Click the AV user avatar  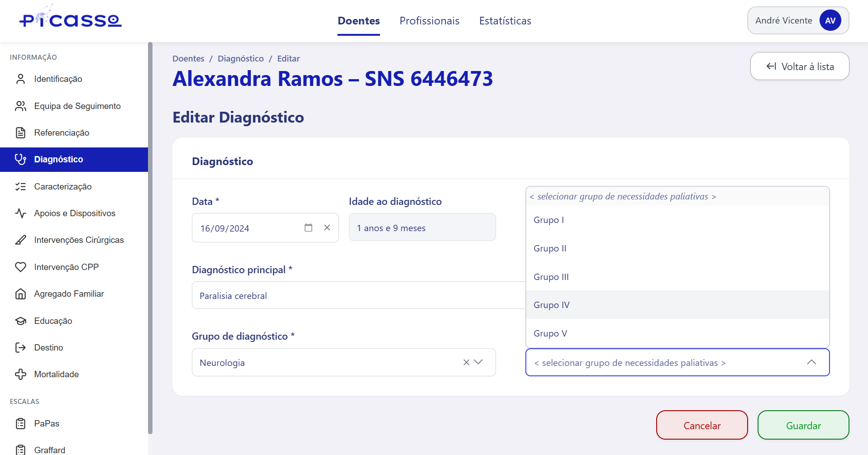click(x=830, y=21)
